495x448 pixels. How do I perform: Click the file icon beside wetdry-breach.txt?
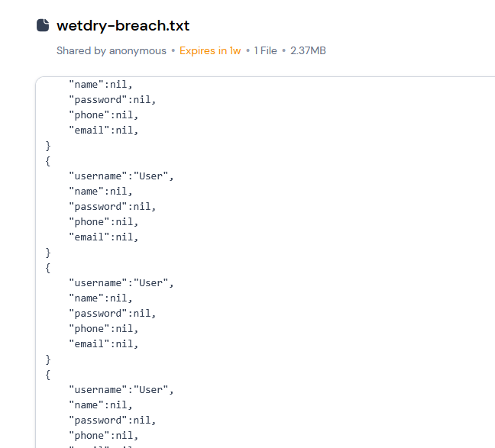(x=43, y=25)
